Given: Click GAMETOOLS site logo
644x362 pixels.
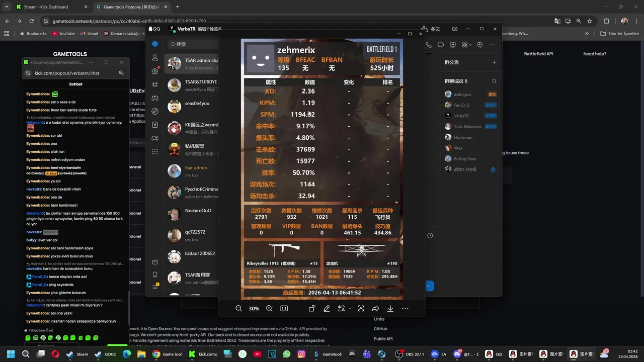Looking at the screenshot, I should (x=70, y=54).
